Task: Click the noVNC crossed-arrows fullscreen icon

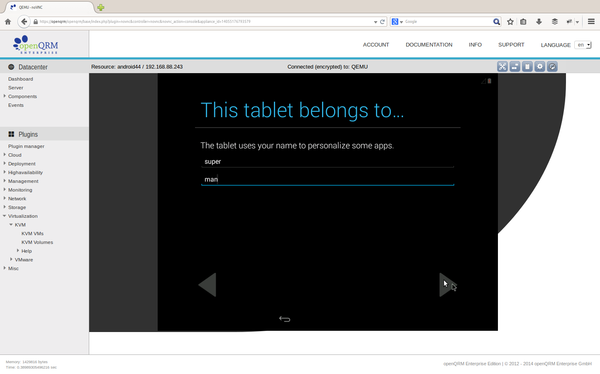Action: [x=502, y=67]
